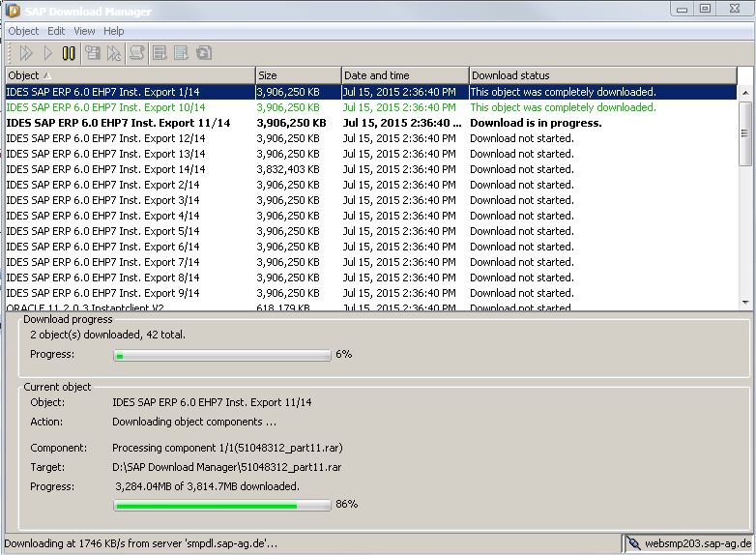756x555 pixels.
Task: Minimize the SAP Download Manager window
Action: click(682, 9)
